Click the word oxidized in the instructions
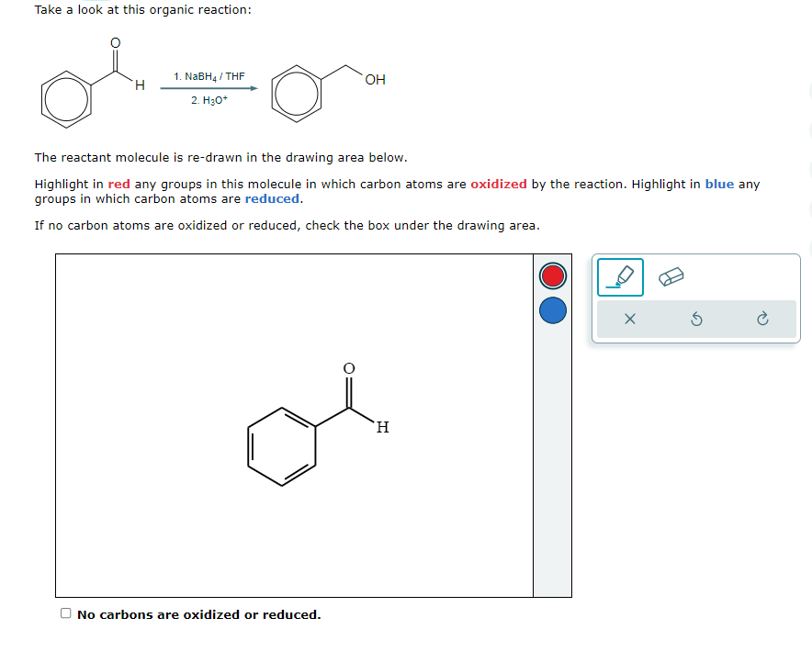812x652 pixels. point(499,184)
